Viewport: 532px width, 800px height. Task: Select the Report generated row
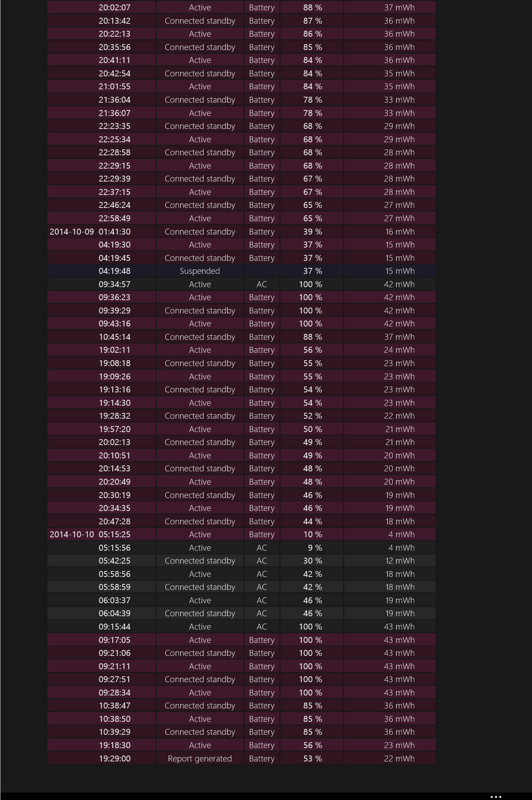(x=241, y=758)
